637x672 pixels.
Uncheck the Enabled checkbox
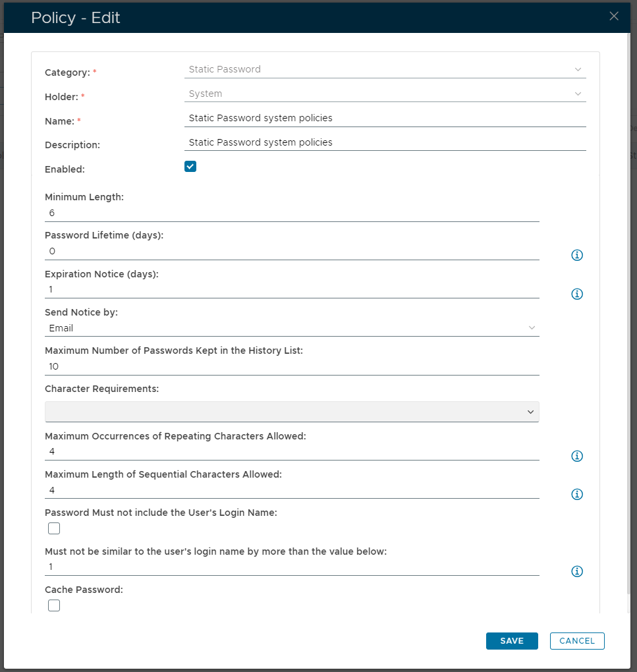point(190,167)
